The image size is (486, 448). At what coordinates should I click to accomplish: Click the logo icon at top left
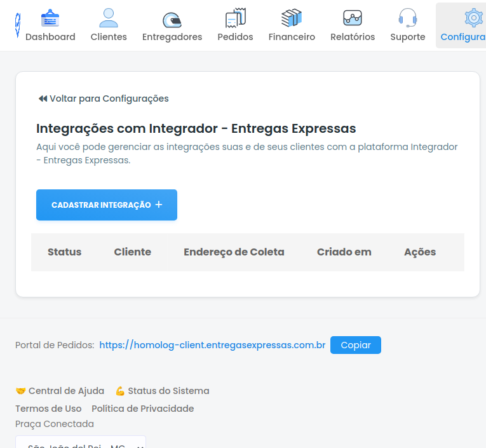click(x=18, y=25)
